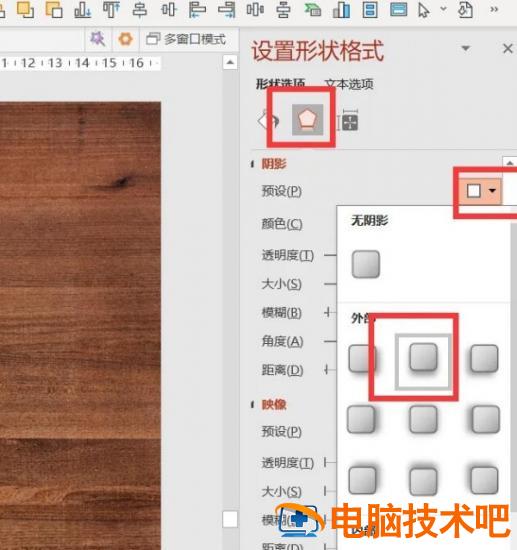Expand the toolbar overflow double-chevron
Screen dimensions: 517x550
coord(494,9)
